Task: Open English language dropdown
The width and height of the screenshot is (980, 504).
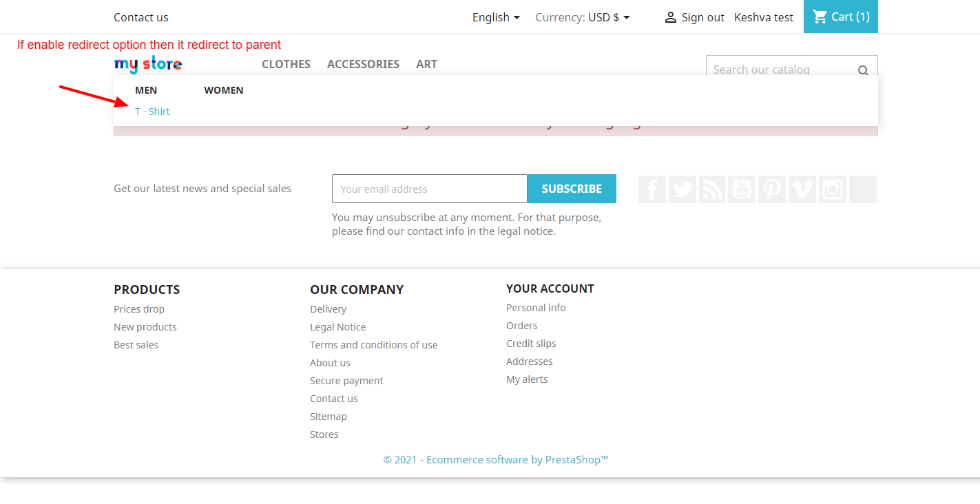Action: tap(496, 17)
